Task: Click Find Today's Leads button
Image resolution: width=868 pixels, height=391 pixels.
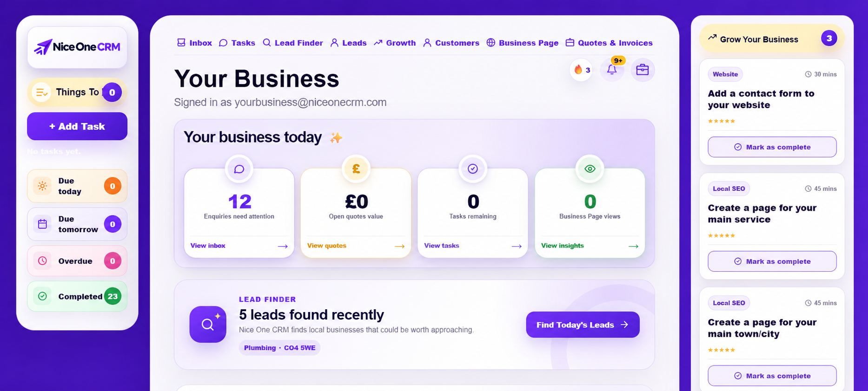Action: (583, 325)
